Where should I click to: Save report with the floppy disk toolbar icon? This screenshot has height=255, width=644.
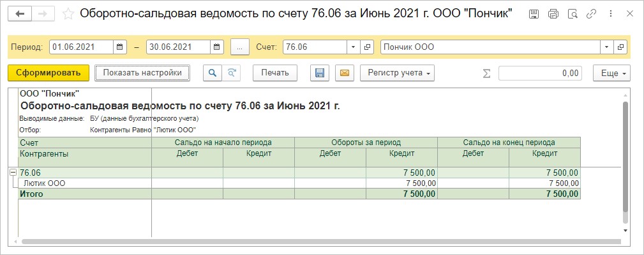(320, 73)
